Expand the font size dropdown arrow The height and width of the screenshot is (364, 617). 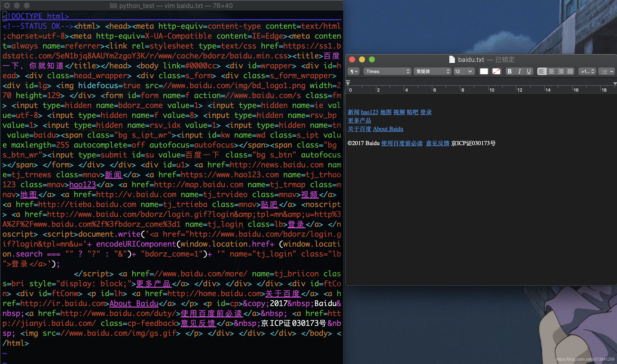tap(470, 72)
